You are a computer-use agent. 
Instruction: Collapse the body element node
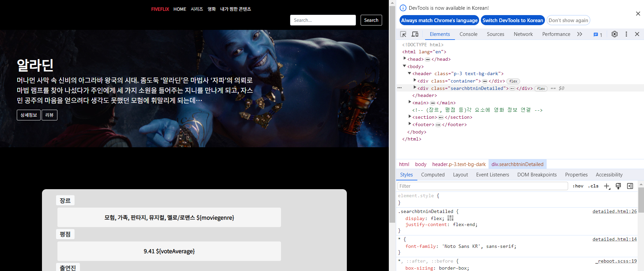pos(405,66)
